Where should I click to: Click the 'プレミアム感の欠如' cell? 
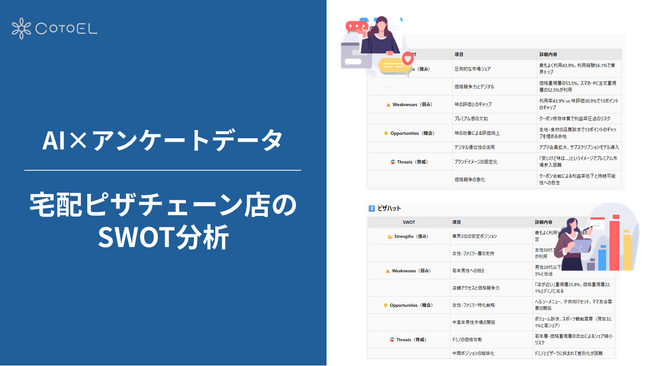point(471,119)
